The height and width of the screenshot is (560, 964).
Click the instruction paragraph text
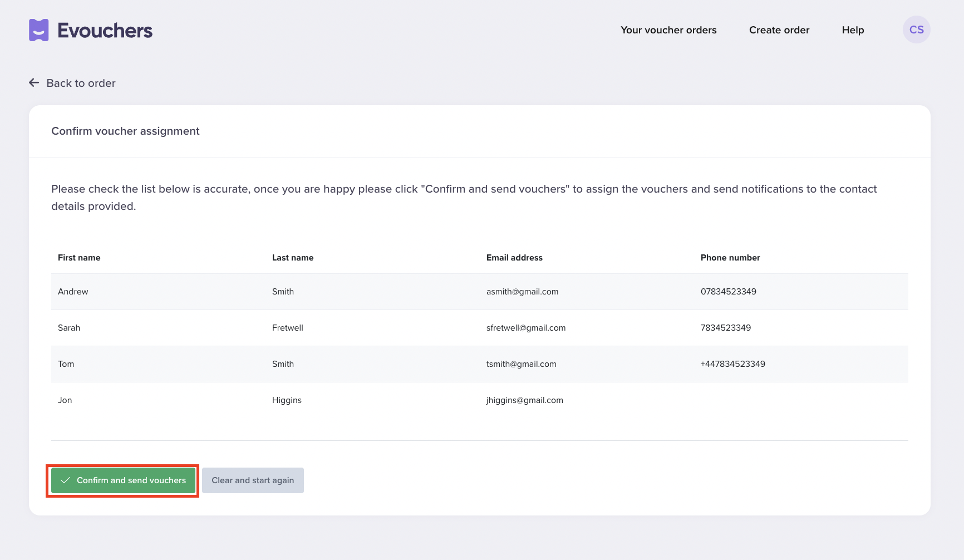pos(464,198)
